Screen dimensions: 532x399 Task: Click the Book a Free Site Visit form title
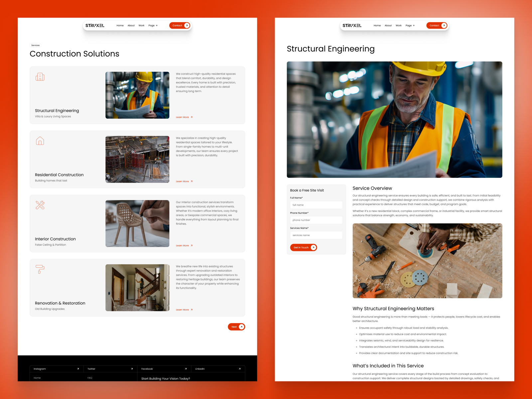point(307,191)
